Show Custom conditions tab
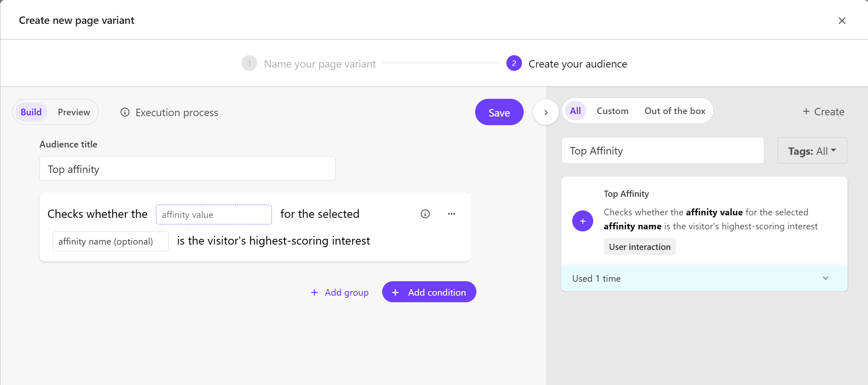 613,111
